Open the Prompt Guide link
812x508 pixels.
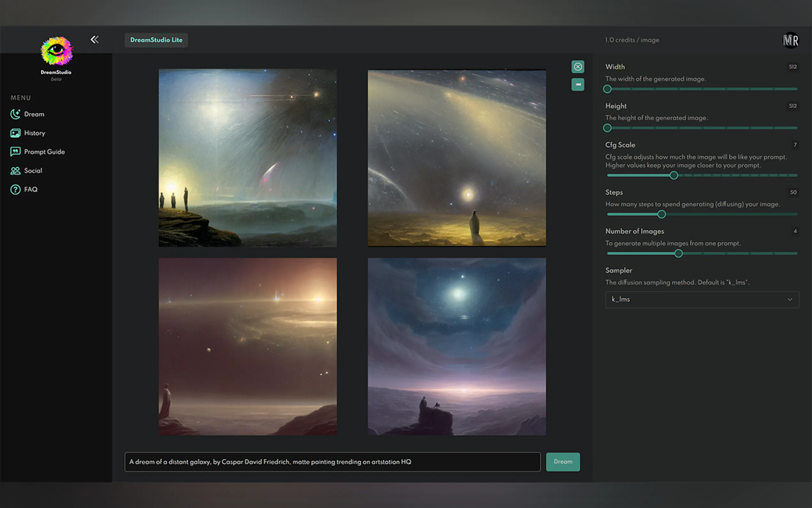[44, 152]
